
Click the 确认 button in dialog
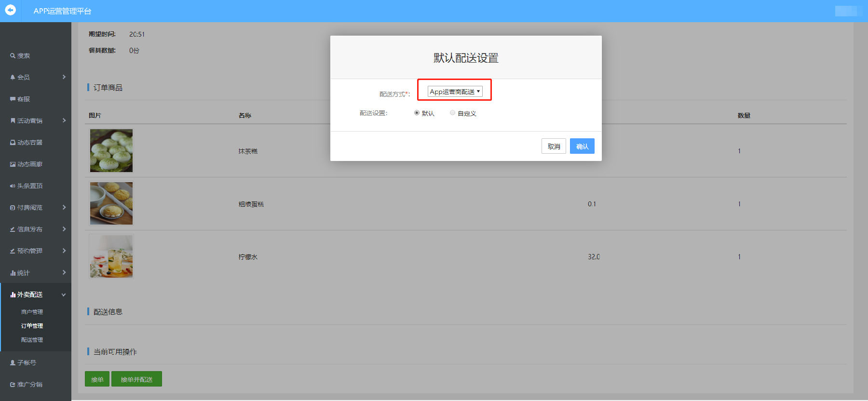(x=582, y=146)
